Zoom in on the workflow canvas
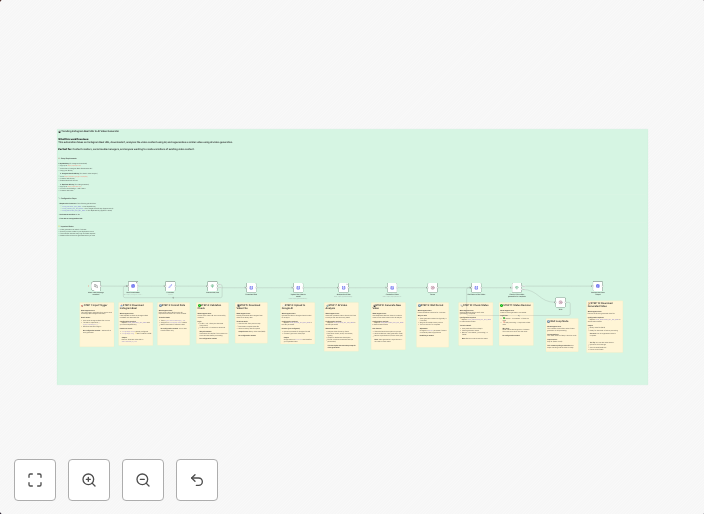 pos(89,480)
